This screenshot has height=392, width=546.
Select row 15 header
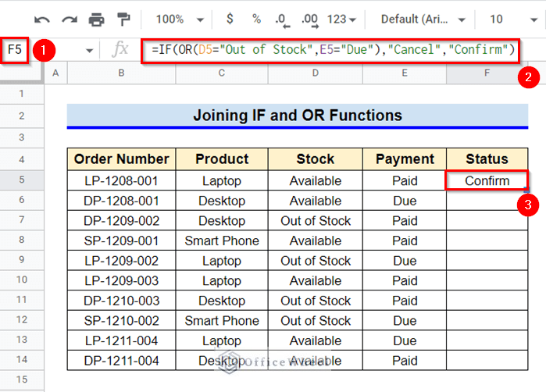(22, 380)
